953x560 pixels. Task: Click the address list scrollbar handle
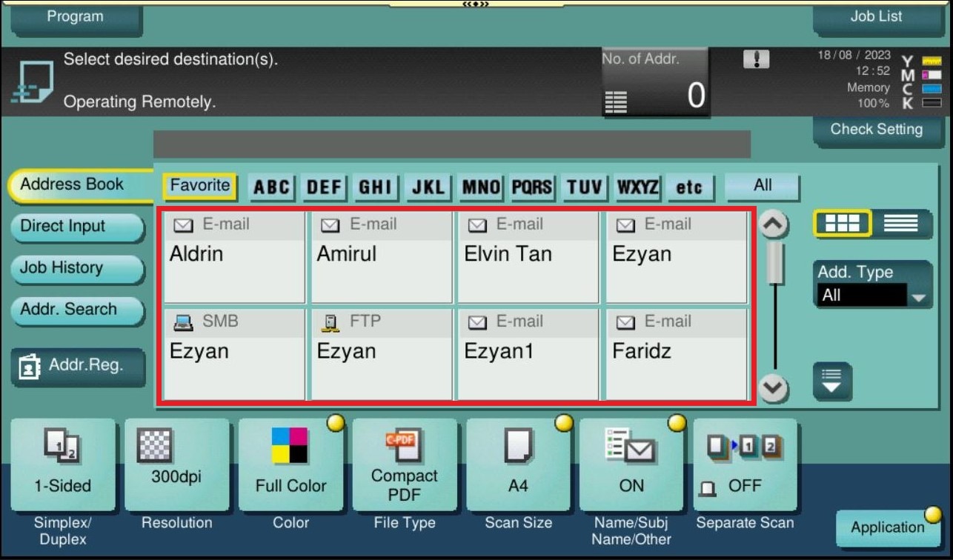tap(774, 263)
